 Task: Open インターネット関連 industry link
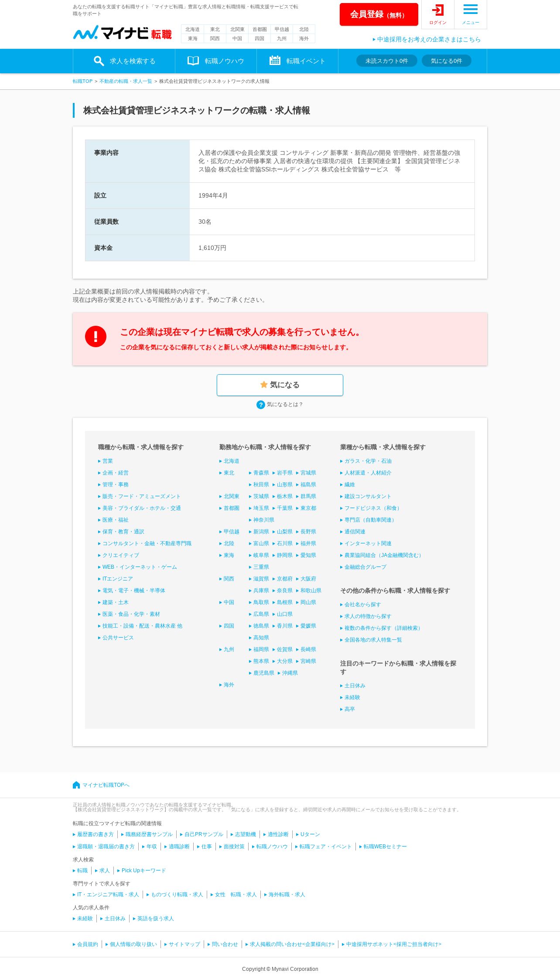[366, 543]
